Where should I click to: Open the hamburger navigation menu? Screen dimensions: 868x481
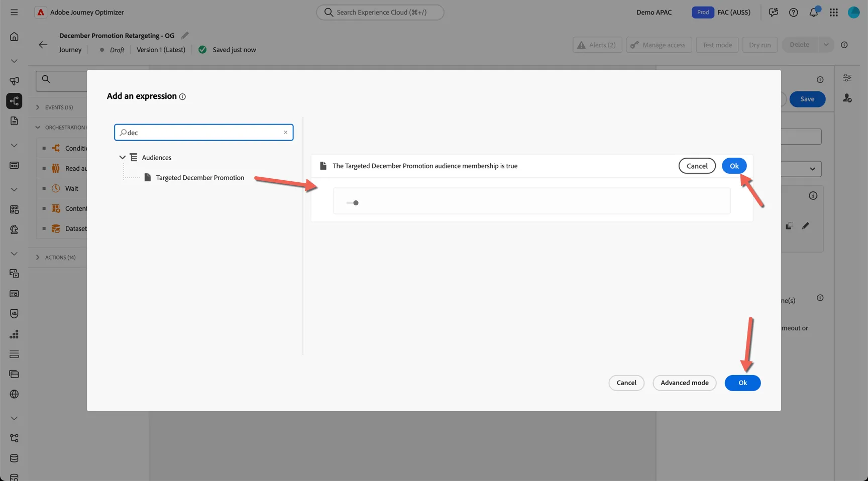(x=14, y=12)
